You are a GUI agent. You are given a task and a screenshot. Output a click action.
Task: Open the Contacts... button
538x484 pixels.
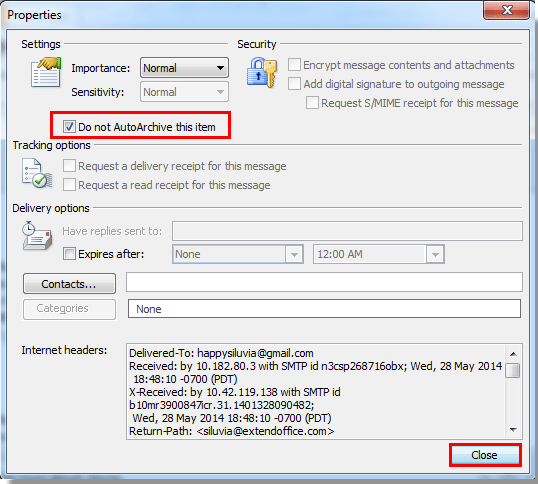[x=69, y=284]
